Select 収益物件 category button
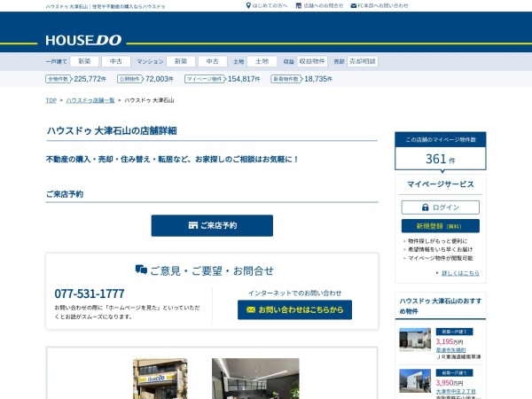Viewport: 532px width, 399px height. tap(312, 61)
